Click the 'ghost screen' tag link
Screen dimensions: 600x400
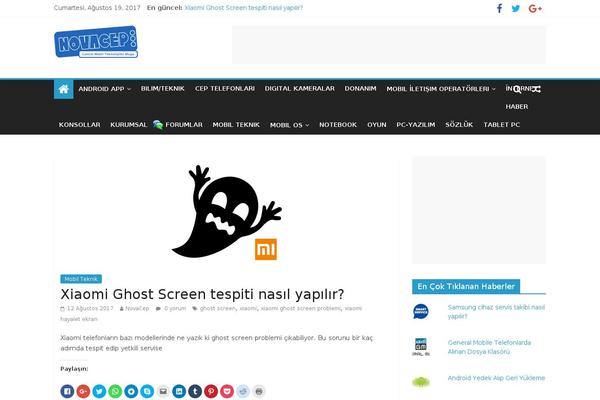[x=218, y=309]
